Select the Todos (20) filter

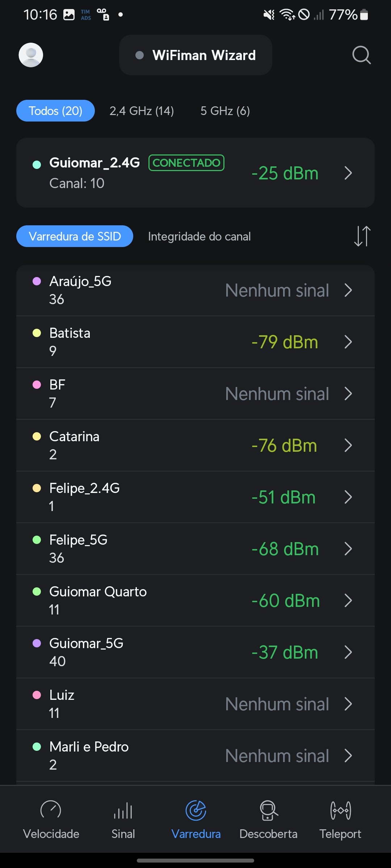click(55, 111)
